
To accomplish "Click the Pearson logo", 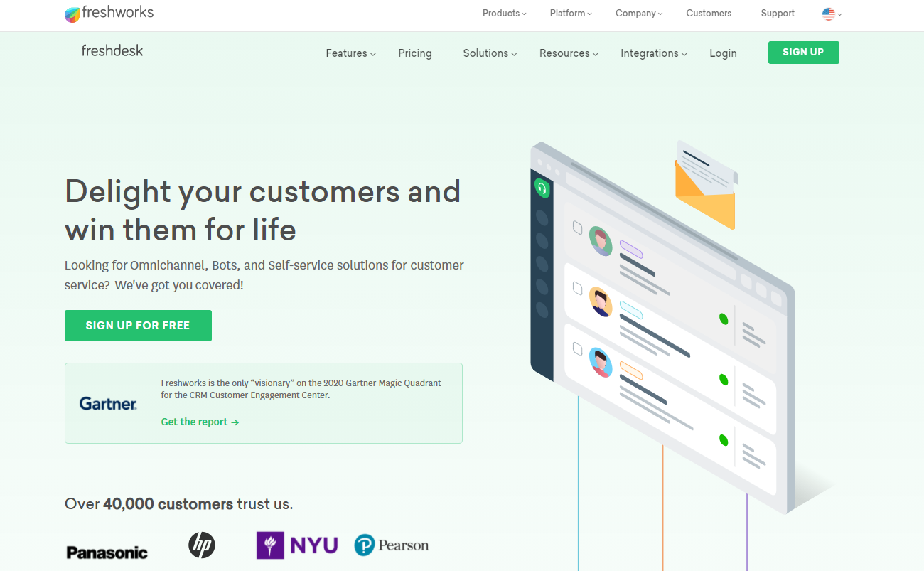I will tap(392, 545).
